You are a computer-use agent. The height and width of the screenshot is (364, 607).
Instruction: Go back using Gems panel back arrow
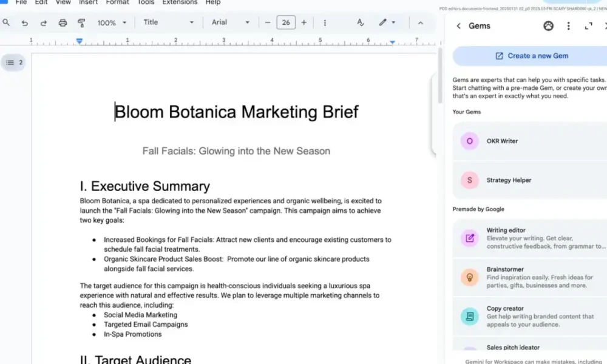pos(458,26)
